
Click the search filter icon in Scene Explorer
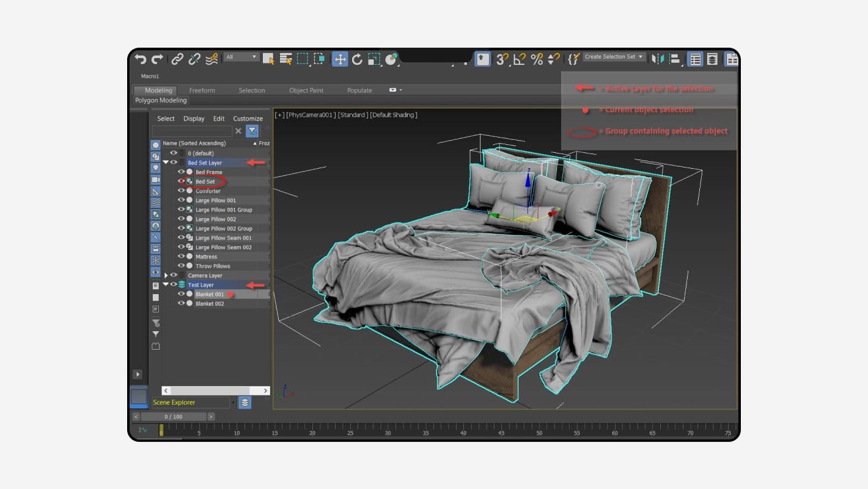coord(251,131)
